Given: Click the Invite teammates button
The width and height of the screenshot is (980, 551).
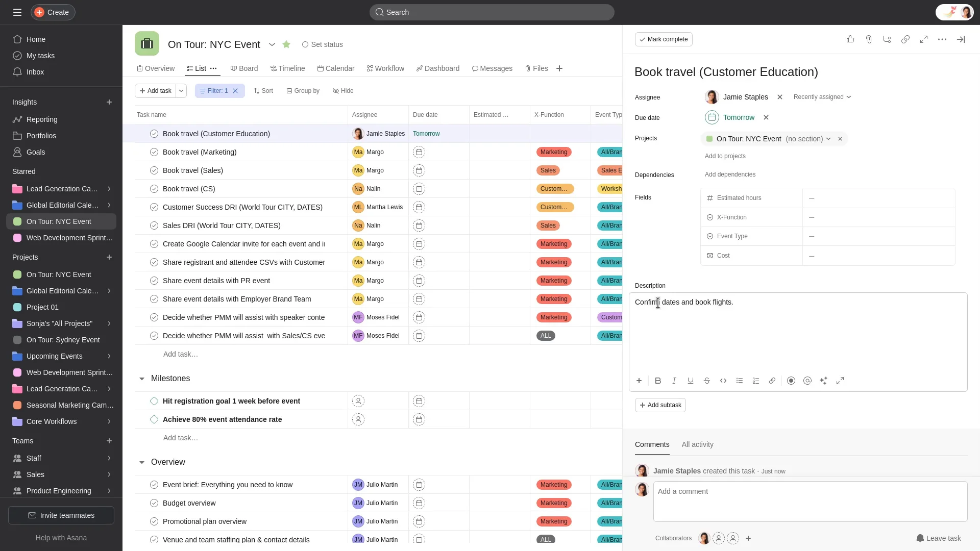Looking at the screenshot, I should click(61, 515).
